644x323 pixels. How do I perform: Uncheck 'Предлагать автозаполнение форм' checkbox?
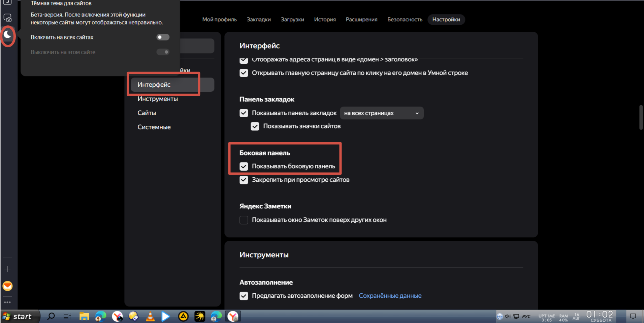tap(244, 296)
